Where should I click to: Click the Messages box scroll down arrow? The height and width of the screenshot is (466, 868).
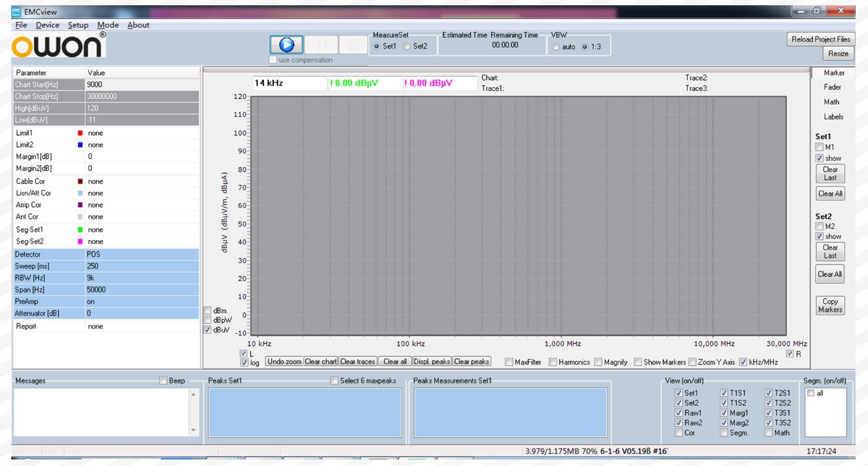coord(193,430)
